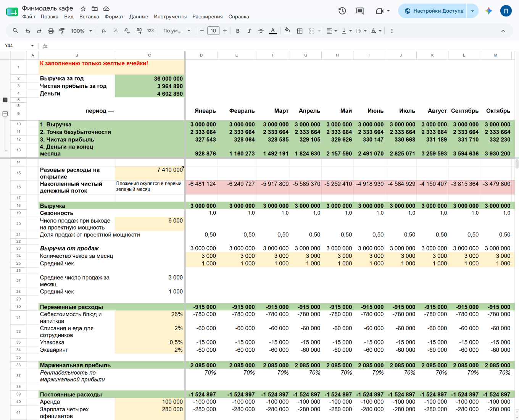Toggle strikethrough formatting
The width and height of the screenshot is (519, 420).
pyautogui.click(x=261, y=31)
